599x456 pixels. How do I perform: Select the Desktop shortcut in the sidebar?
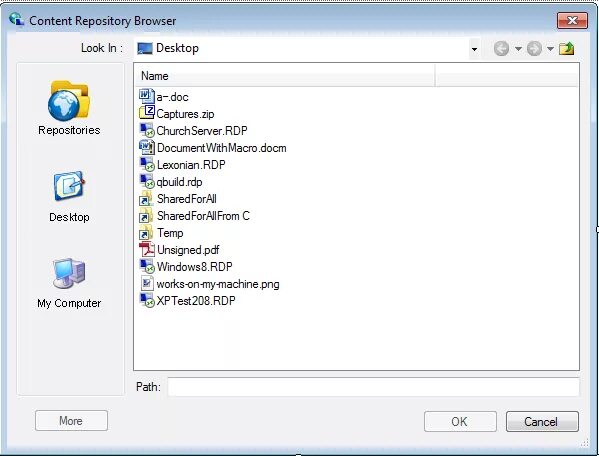pos(69,197)
